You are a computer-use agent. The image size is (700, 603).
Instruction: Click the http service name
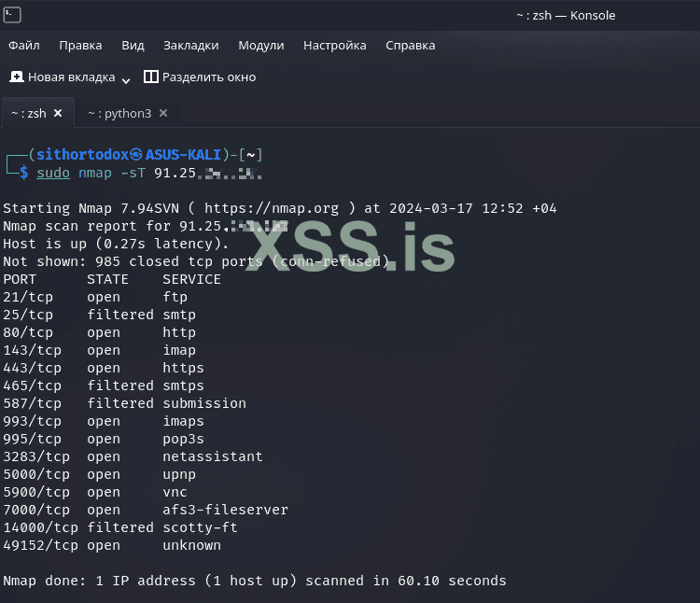(179, 332)
